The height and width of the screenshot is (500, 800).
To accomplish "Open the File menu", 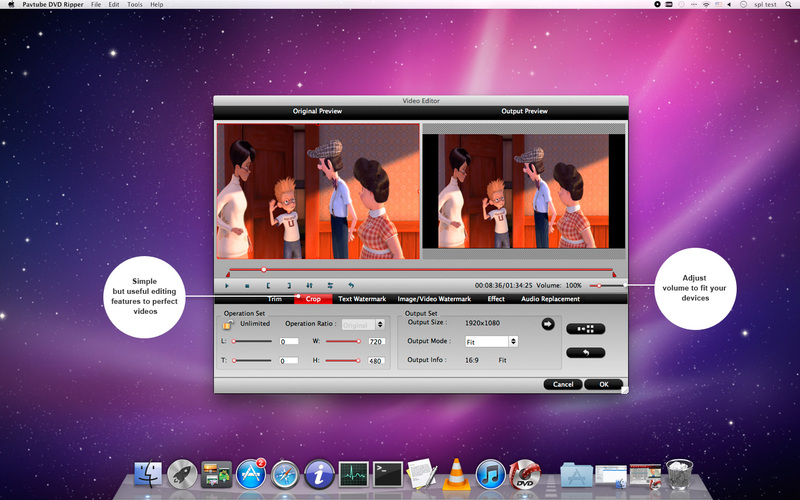I will (x=96, y=5).
